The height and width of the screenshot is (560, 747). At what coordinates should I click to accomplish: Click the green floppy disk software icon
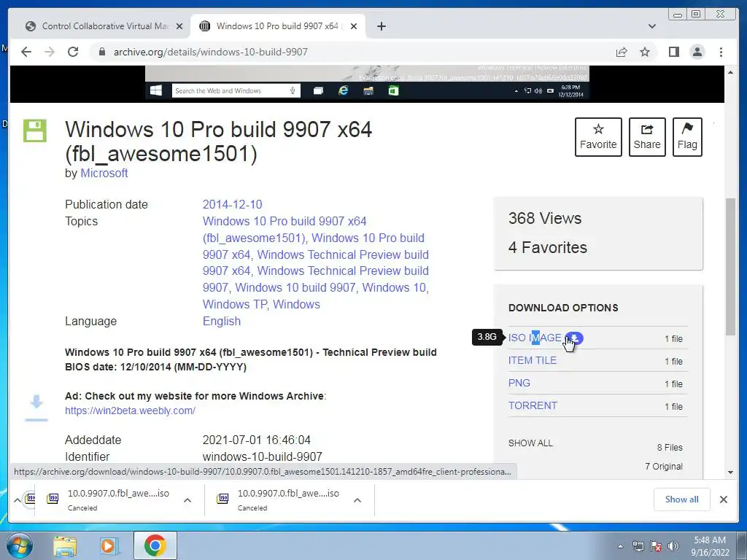[35, 131]
